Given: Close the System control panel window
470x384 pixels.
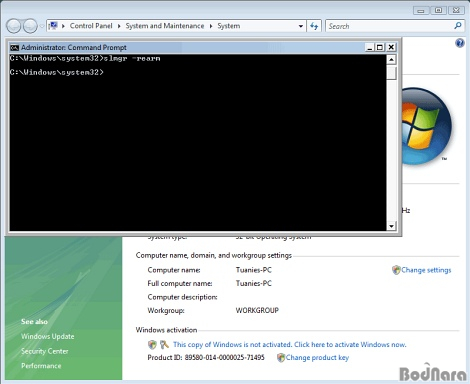Looking at the screenshot, I should pos(456,10).
